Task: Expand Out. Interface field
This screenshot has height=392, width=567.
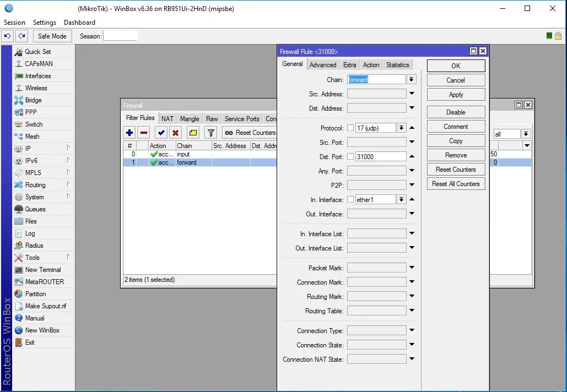Action: coord(412,214)
